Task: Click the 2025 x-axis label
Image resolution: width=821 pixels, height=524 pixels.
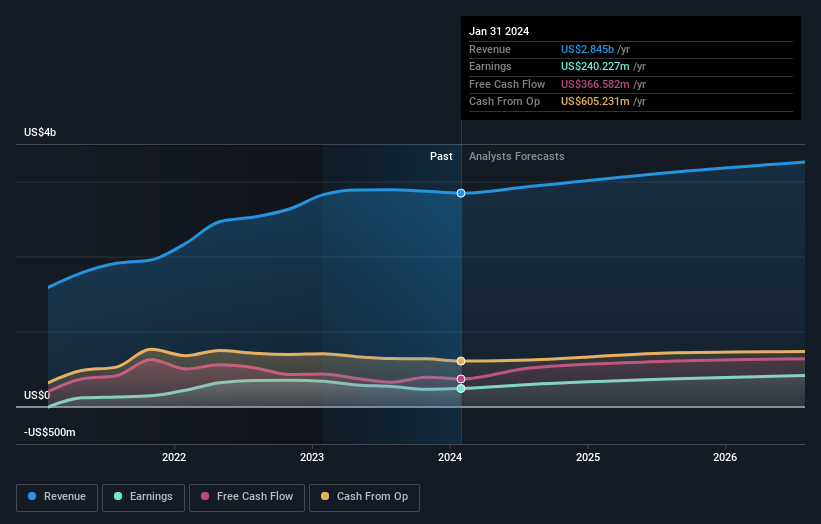Action: [x=588, y=457]
